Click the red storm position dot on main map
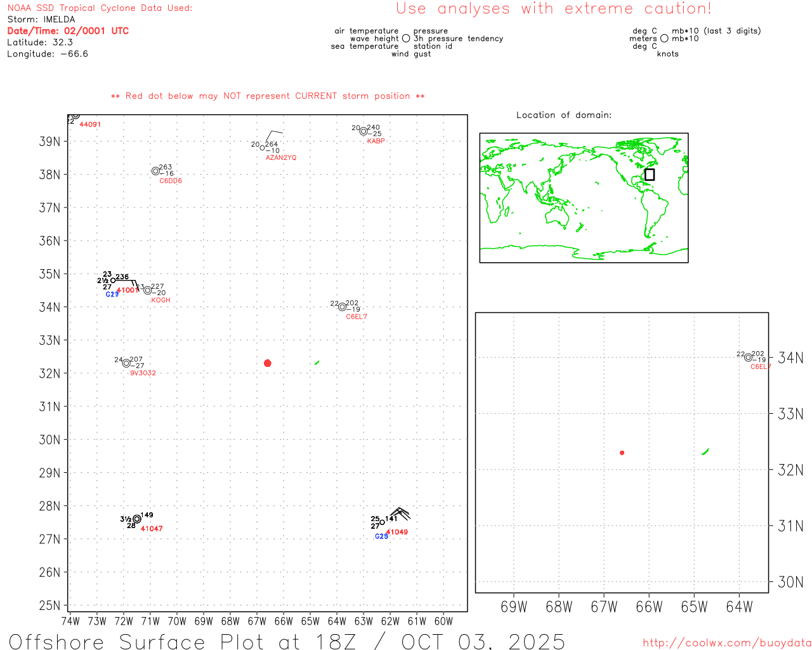812x650 pixels. click(267, 363)
